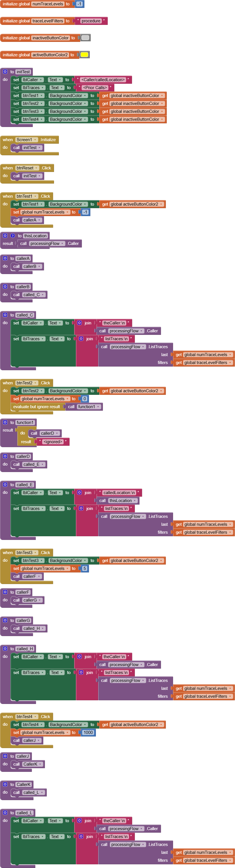Edit number 5 in btnTest3.Click
This screenshot has width=235, height=868.
coord(85,569)
